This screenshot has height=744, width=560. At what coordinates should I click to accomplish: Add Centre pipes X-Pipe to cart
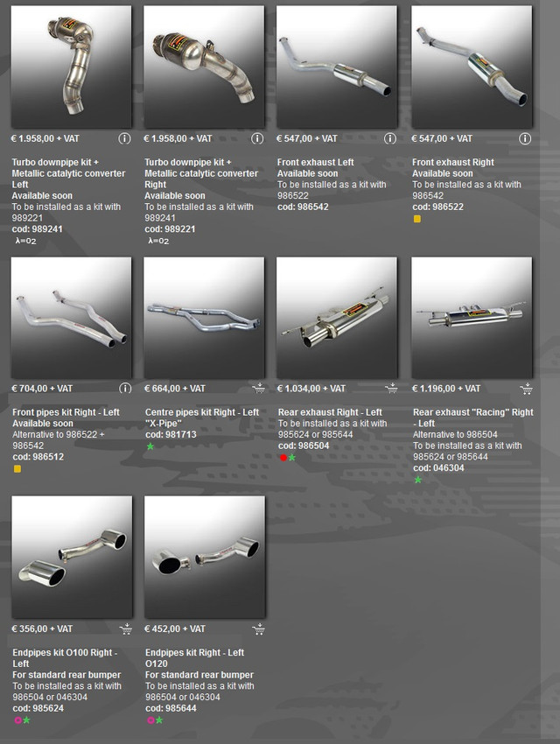[258, 389]
